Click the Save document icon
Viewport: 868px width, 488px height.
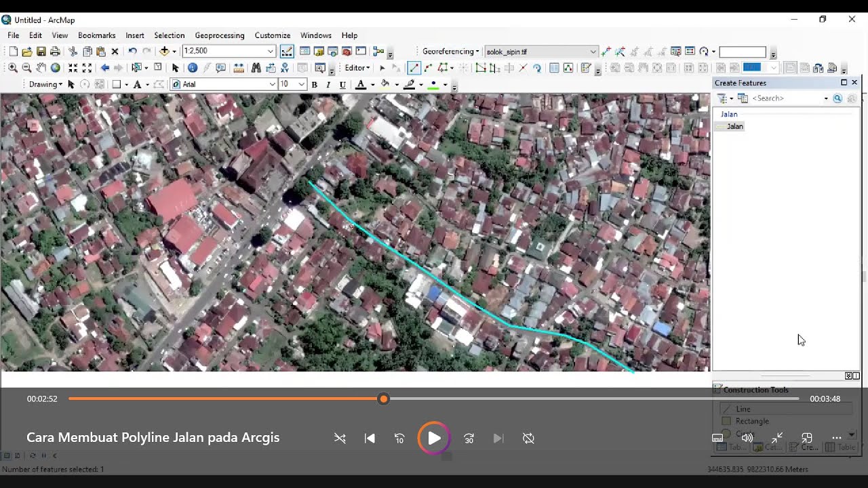click(41, 52)
